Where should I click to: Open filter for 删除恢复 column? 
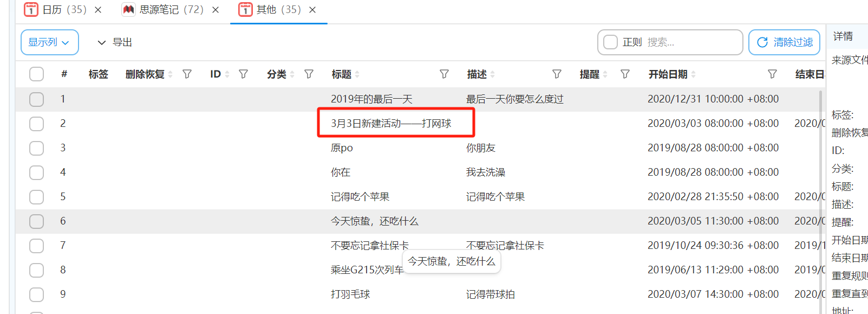(187, 74)
